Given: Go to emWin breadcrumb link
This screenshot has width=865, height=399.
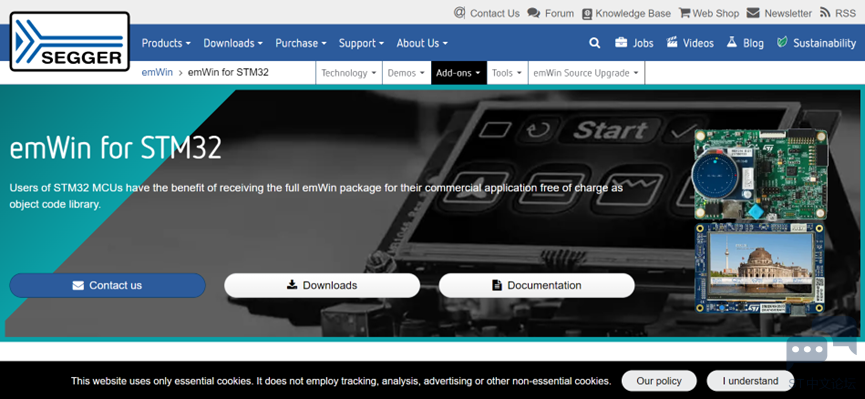Looking at the screenshot, I should click(157, 72).
